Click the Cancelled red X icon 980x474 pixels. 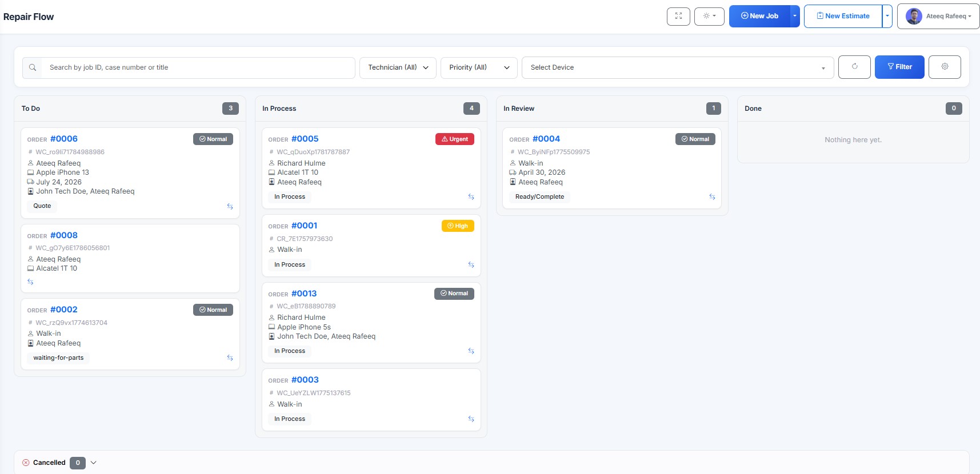point(26,463)
